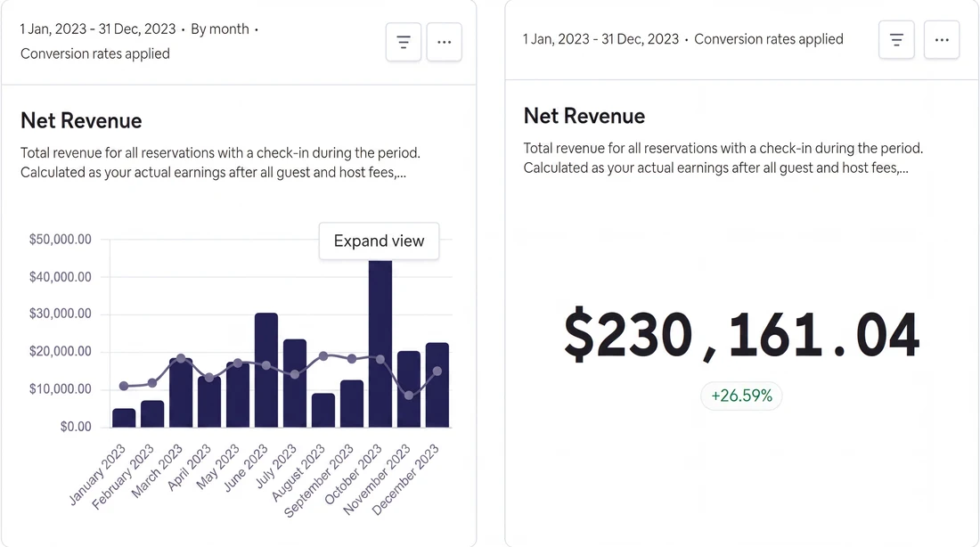Select the December 2023 bar
980x547 pixels.
point(437,385)
